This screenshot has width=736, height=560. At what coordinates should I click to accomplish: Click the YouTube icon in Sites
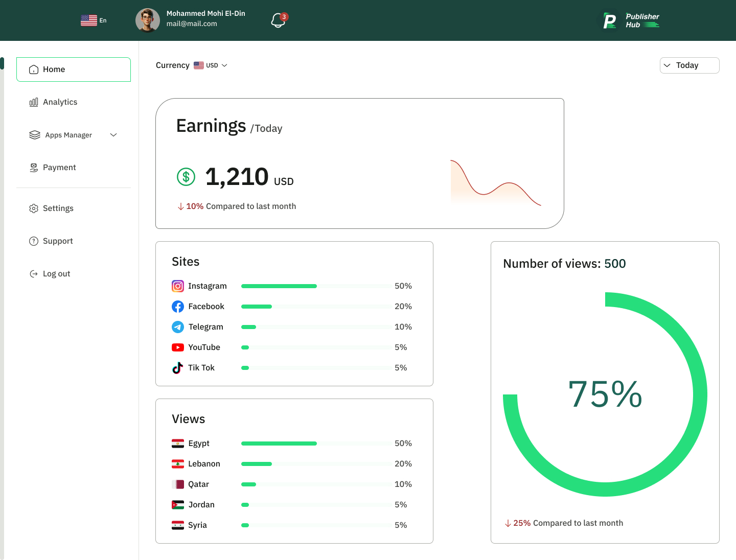[178, 347]
